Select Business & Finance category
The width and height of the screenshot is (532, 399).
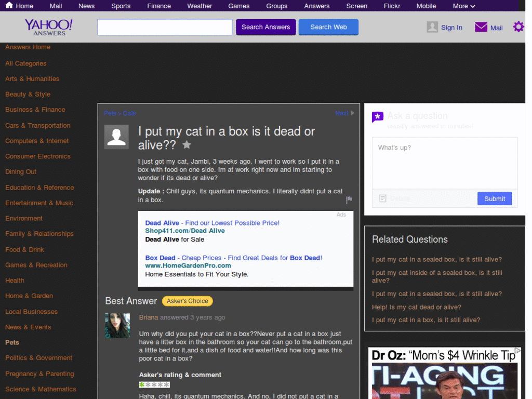35,110
